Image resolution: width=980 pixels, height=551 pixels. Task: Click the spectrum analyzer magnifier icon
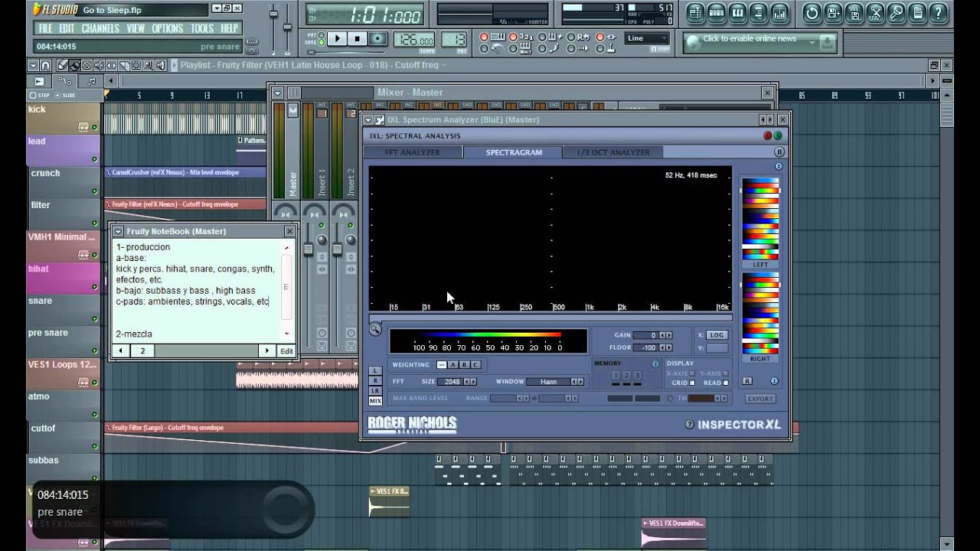(x=375, y=330)
